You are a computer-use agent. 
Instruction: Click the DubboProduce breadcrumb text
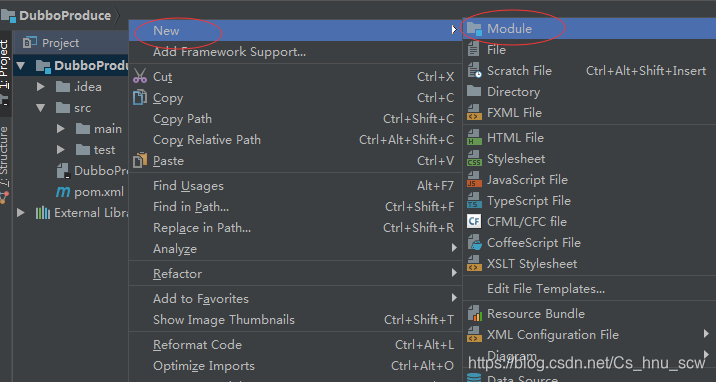(x=65, y=16)
